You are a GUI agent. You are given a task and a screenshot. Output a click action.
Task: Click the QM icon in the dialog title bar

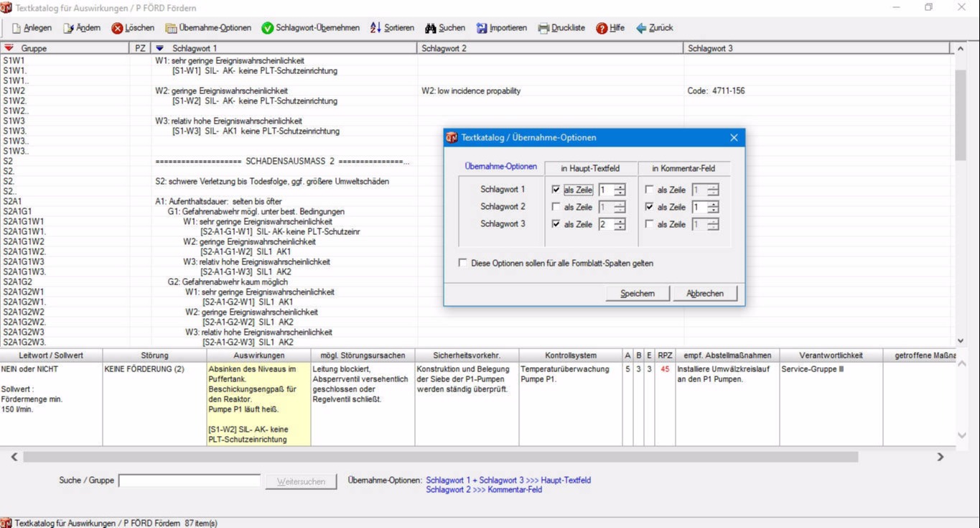point(452,137)
